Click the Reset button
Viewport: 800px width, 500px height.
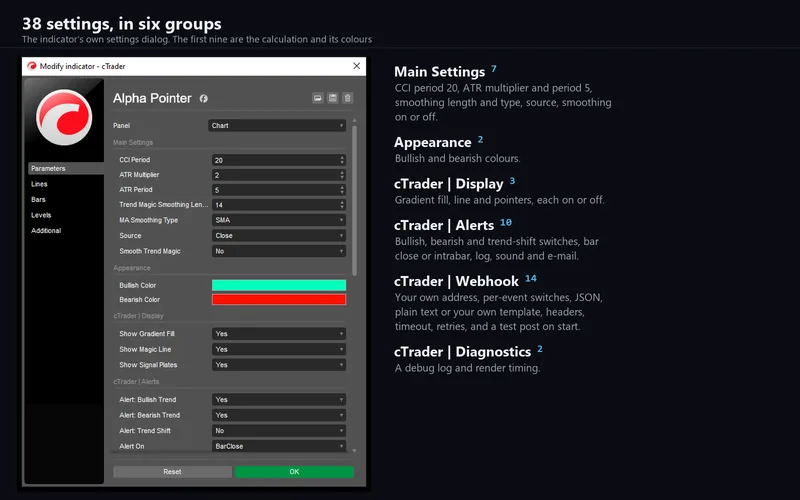click(172, 471)
